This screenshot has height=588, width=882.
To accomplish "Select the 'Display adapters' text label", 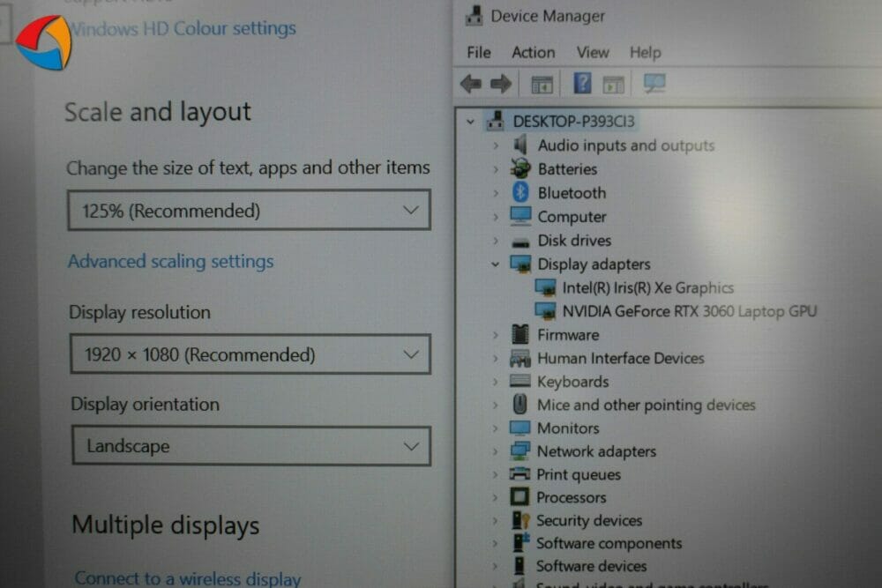I will point(594,264).
